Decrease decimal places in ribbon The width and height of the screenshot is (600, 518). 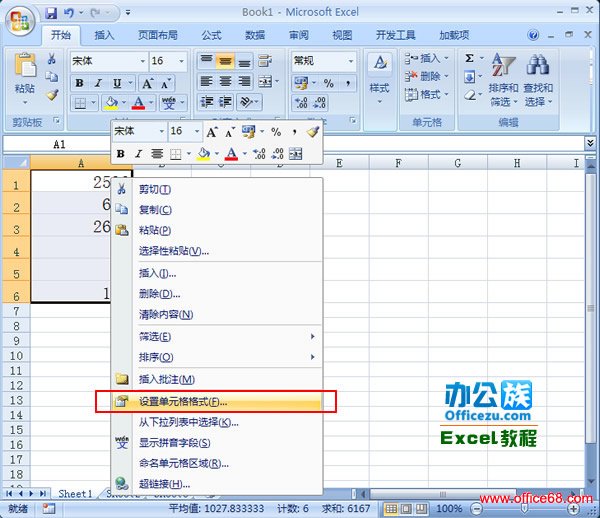click(320, 103)
